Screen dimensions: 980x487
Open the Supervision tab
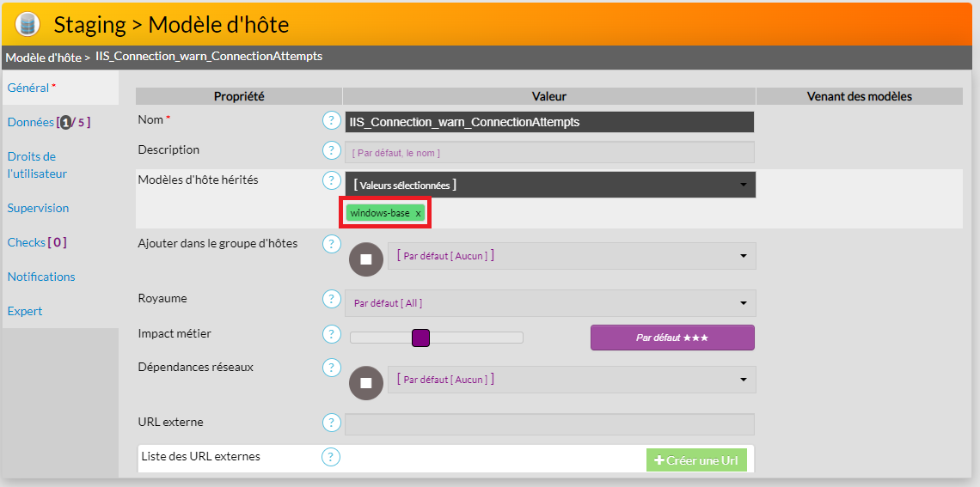click(38, 208)
